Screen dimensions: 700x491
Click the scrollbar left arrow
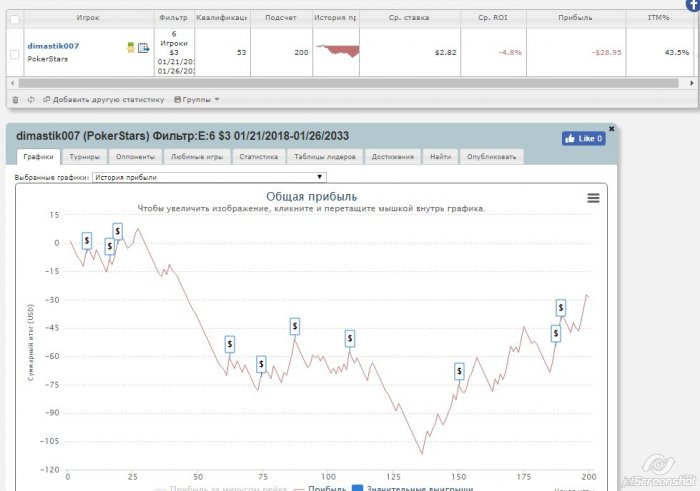click(12, 83)
